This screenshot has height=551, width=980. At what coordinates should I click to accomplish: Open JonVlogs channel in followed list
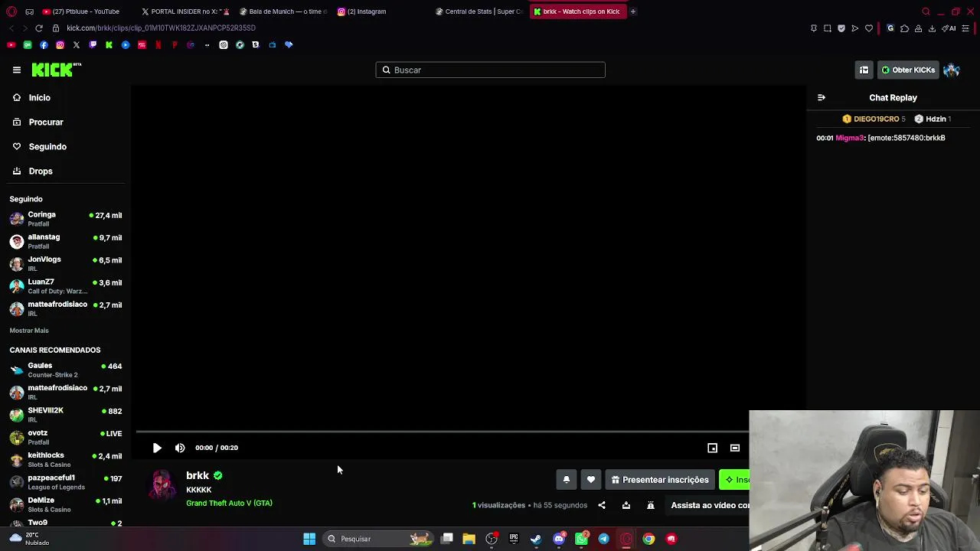tap(65, 263)
